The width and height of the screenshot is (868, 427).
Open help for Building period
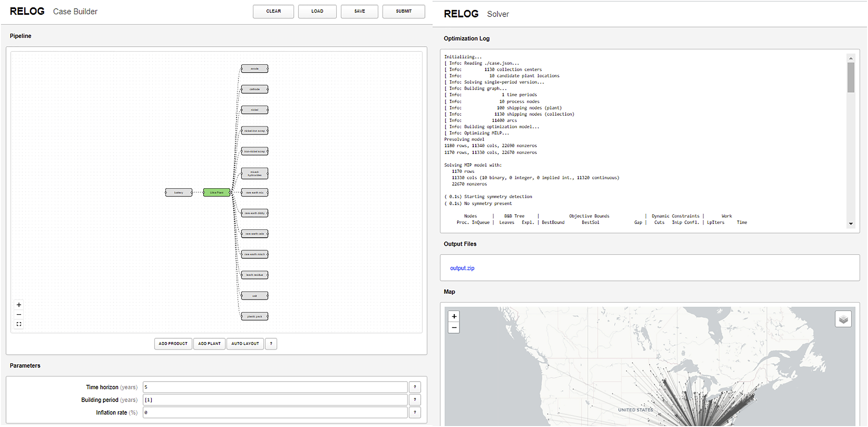[x=415, y=400]
